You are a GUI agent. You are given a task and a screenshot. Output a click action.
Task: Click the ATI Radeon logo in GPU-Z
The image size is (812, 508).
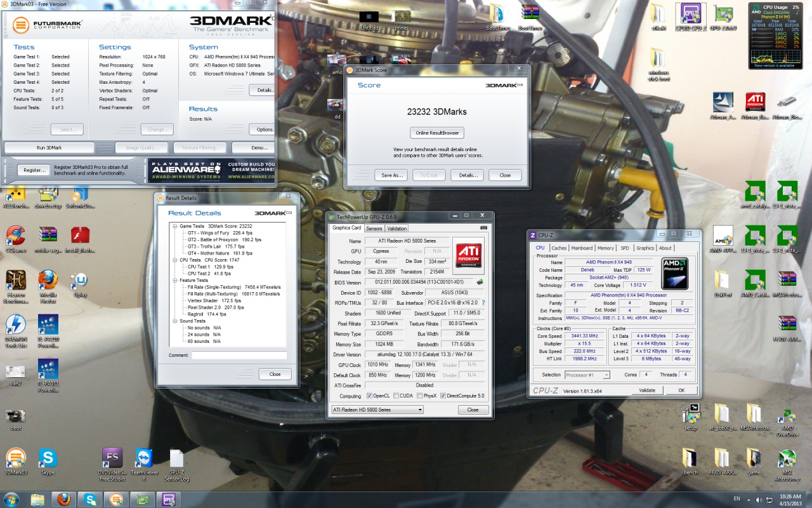click(468, 255)
